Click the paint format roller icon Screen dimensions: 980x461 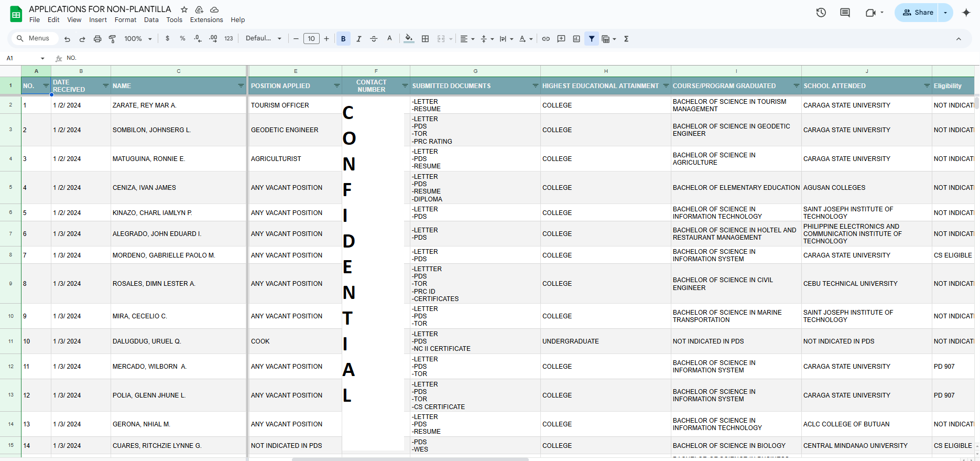[112, 39]
